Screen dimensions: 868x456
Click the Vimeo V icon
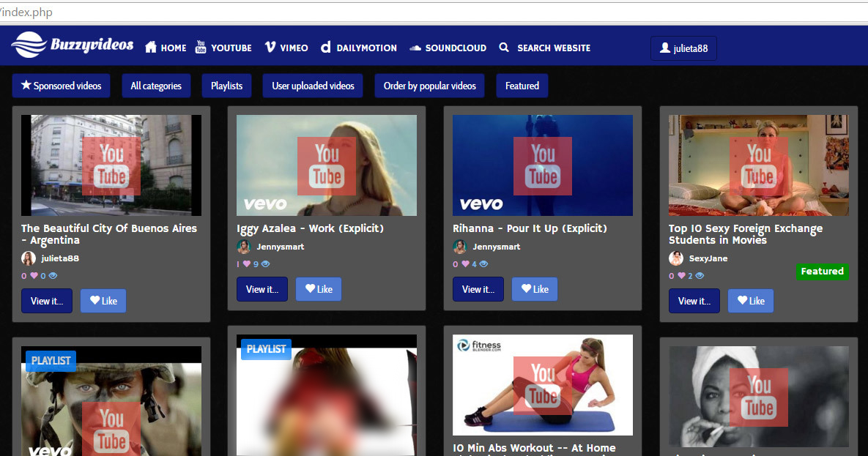coord(270,48)
